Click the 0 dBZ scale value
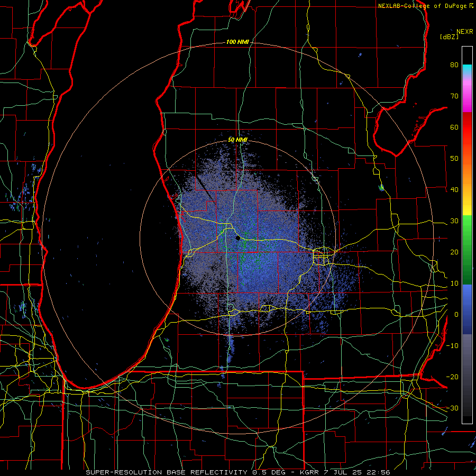This screenshot has width=476, height=476. 456,315
